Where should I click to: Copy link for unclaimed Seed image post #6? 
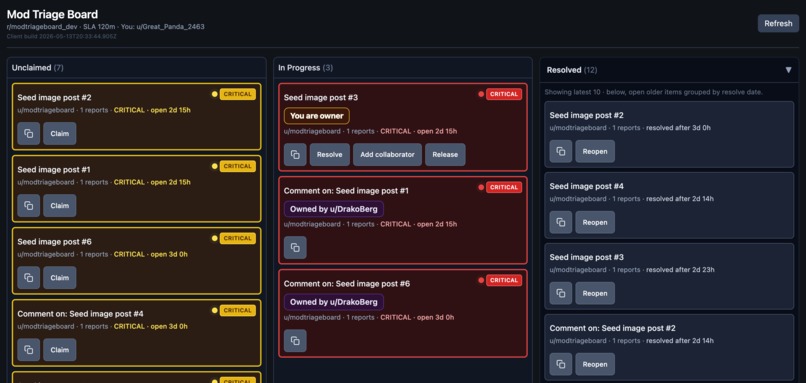28,278
